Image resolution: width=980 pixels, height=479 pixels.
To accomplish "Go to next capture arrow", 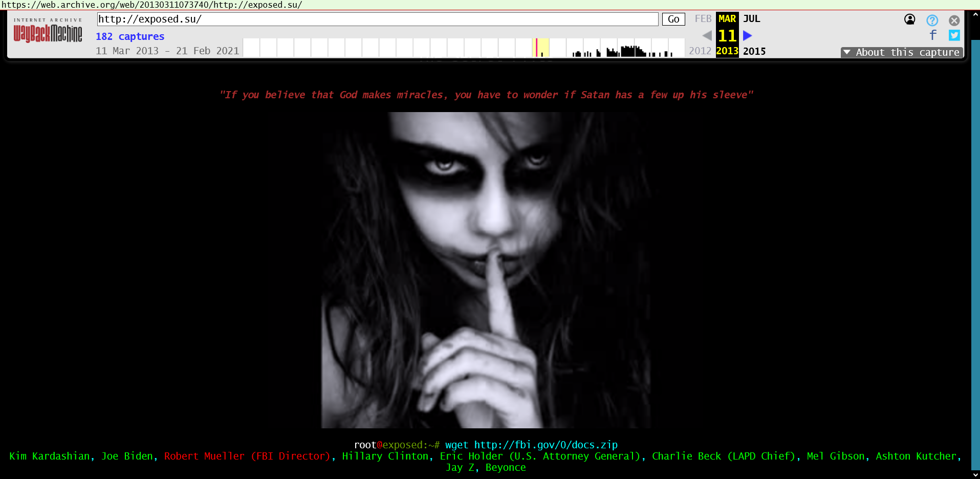I will (x=748, y=36).
